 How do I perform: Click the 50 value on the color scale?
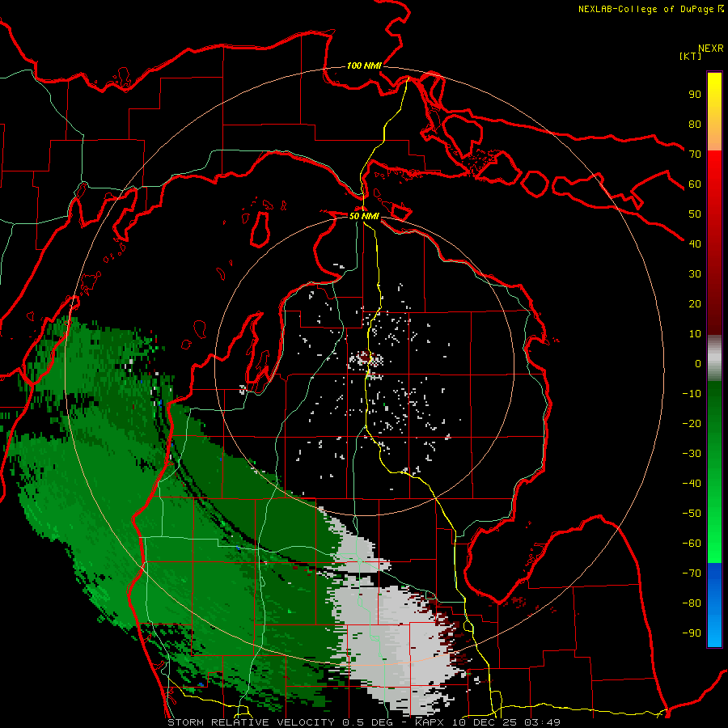pos(695,214)
